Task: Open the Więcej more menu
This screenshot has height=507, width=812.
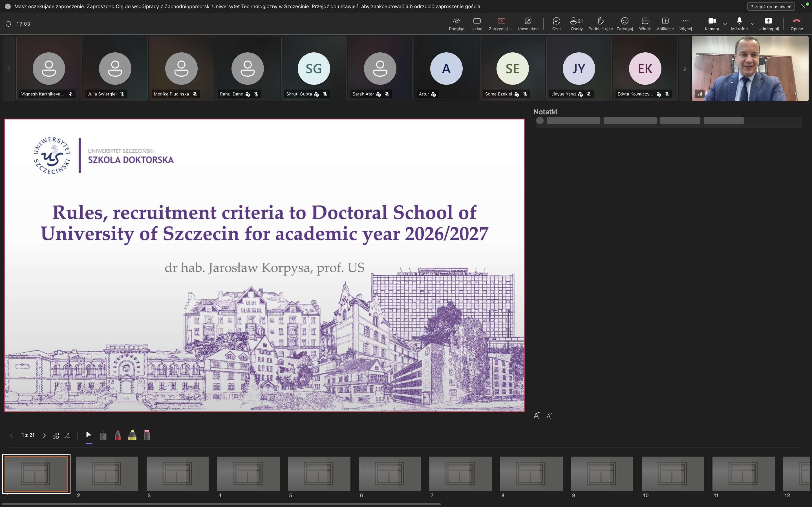Action: (685, 23)
